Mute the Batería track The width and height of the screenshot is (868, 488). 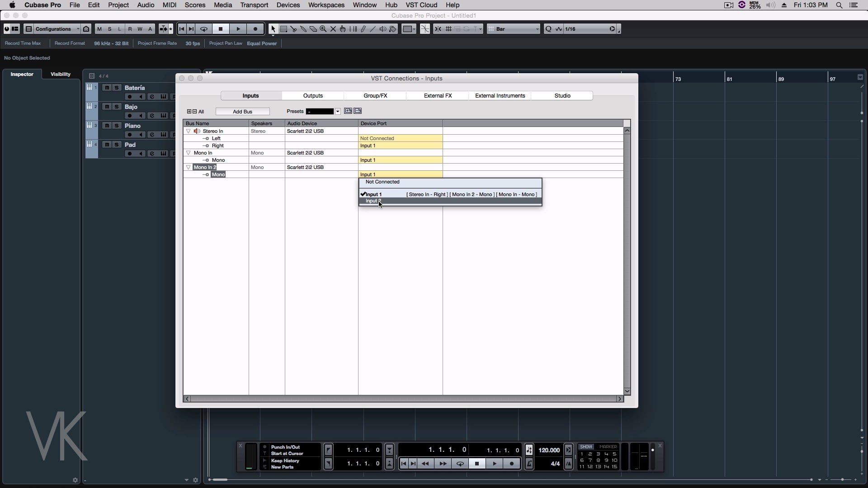pyautogui.click(x=107, y=88)
